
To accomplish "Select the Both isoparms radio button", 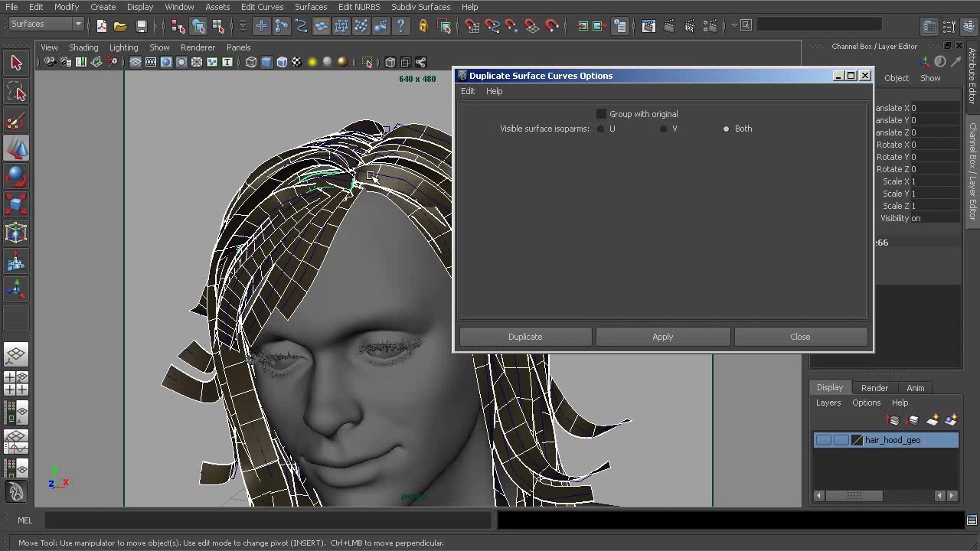I will coord(726,129).
